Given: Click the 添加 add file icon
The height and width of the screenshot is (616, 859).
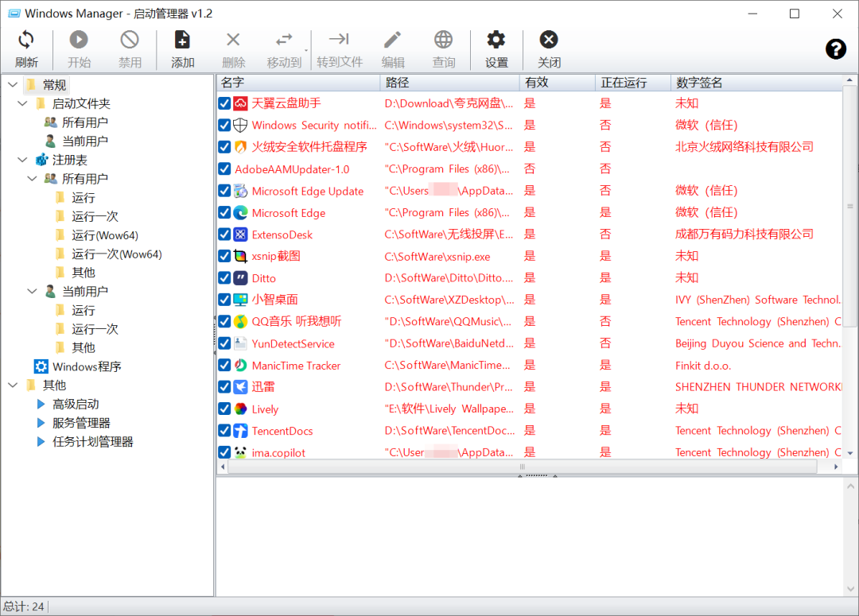Looking at the screenshot, I should (182, 40).
